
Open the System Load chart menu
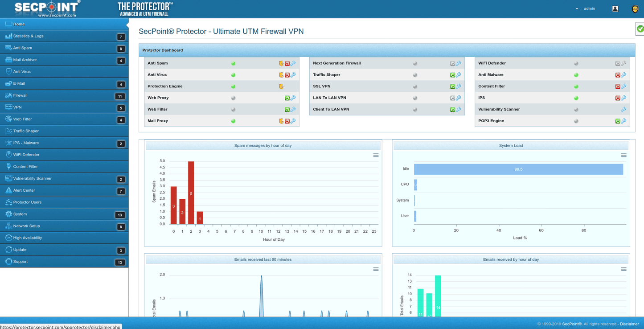623,155
